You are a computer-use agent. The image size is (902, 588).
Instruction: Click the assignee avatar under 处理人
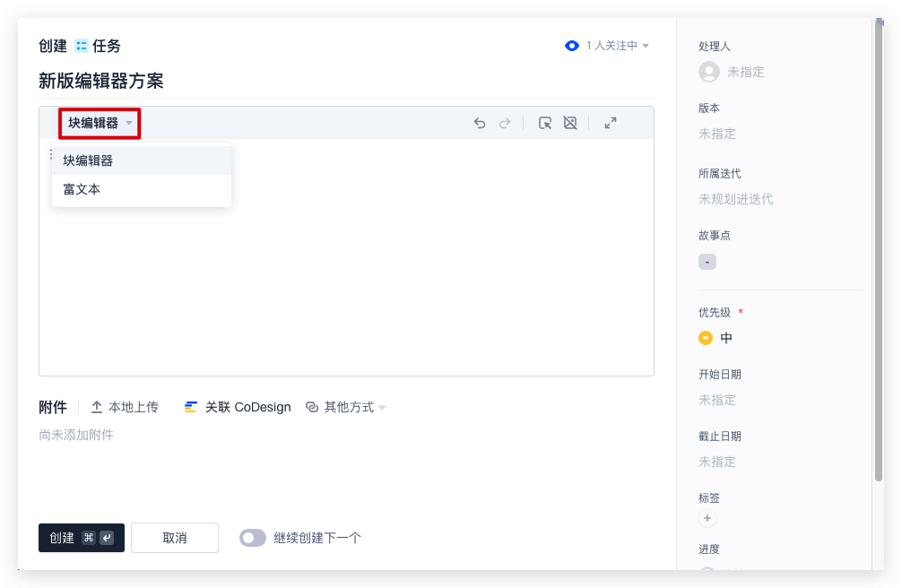(708, 72)
